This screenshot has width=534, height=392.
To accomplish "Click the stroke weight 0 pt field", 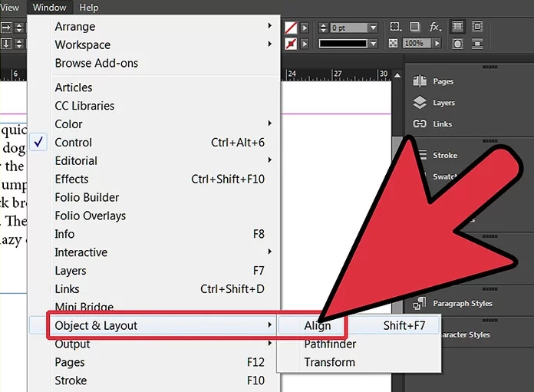I will tap(347, 28).
